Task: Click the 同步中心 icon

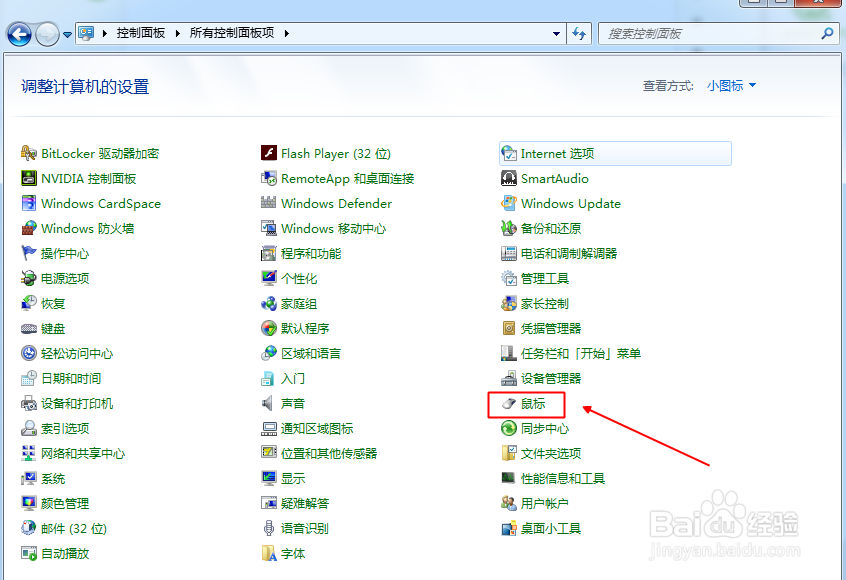Action: (509, 428)
